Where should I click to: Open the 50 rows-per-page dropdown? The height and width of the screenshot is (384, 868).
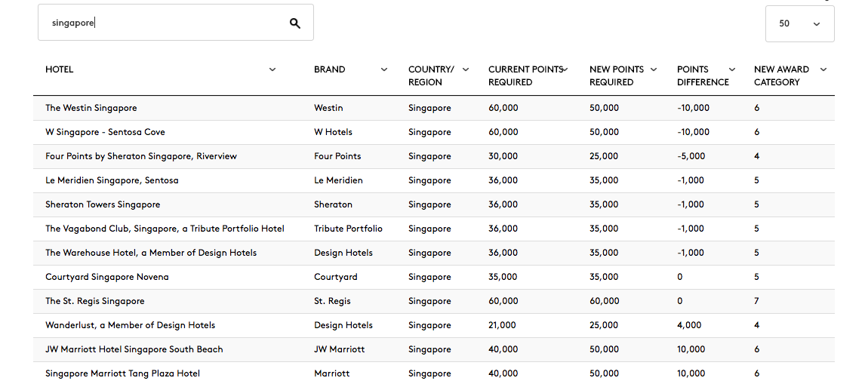coord(799,24)
